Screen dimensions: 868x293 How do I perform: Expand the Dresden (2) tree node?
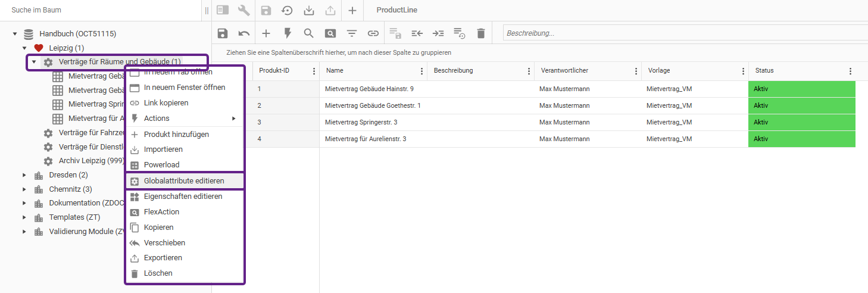pyautogui.click(x=24, y=175)
